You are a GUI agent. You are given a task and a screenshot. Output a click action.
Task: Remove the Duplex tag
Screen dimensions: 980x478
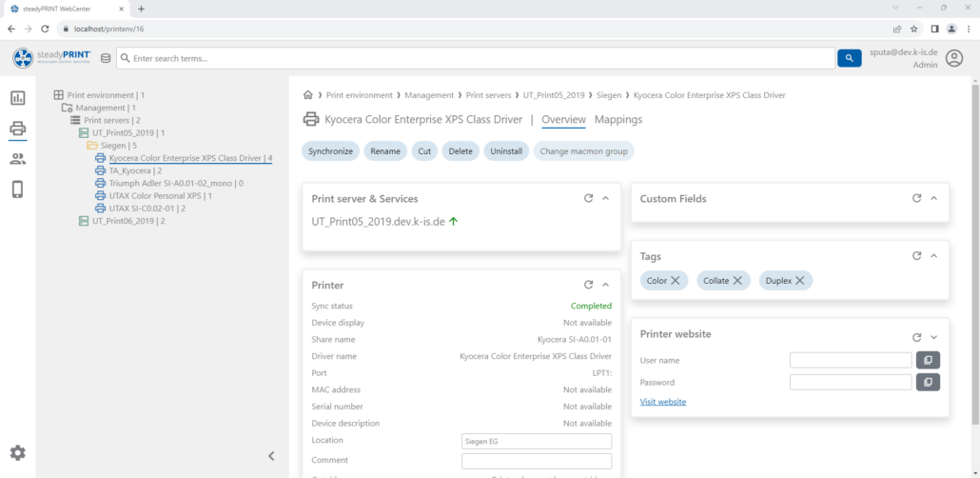pos(800,281)
